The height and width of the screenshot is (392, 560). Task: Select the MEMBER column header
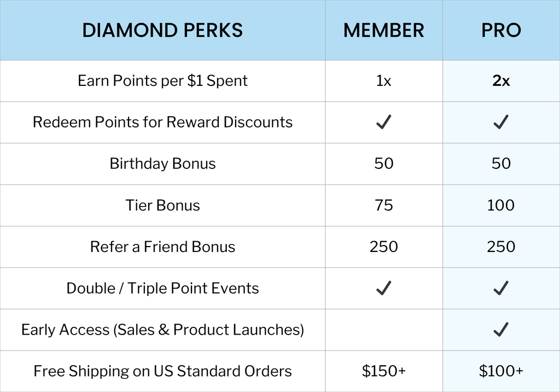383,31
